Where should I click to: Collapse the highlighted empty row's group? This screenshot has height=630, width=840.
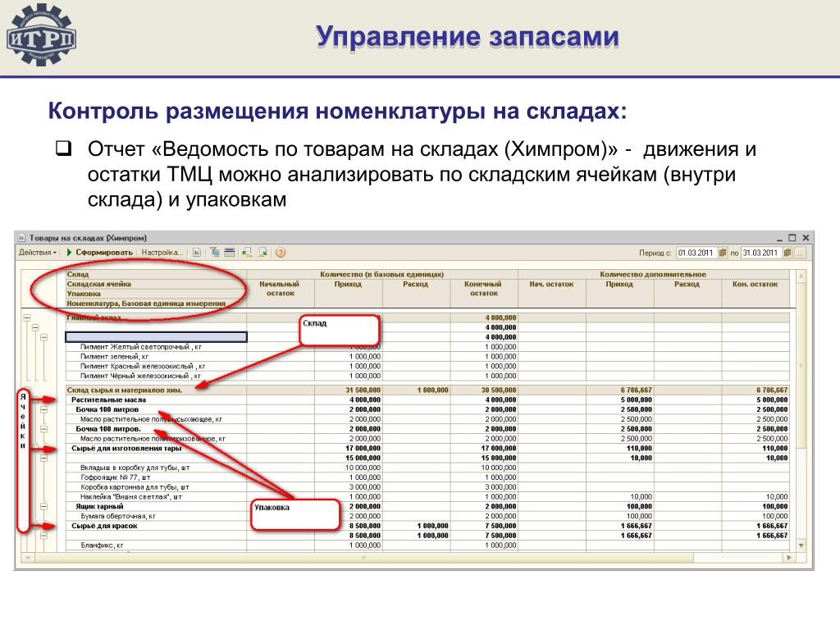44,337
